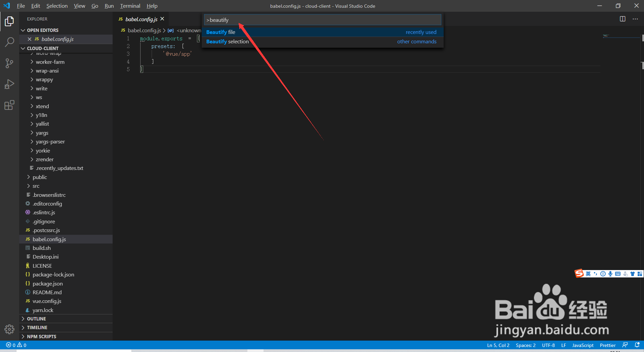Open the Extensions view
The image size is (644, 352).
pyautogui.click(x=9, y=105)
